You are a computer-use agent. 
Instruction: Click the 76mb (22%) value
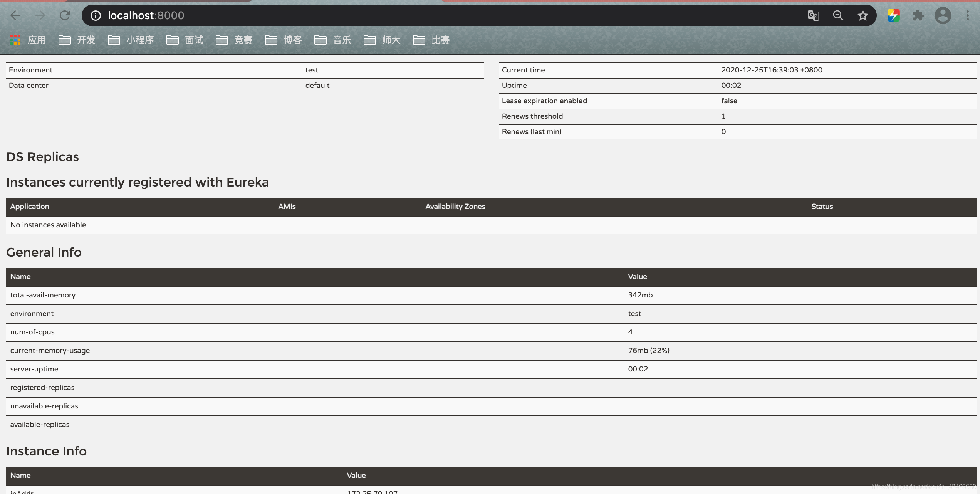click(x=649, y=351)
